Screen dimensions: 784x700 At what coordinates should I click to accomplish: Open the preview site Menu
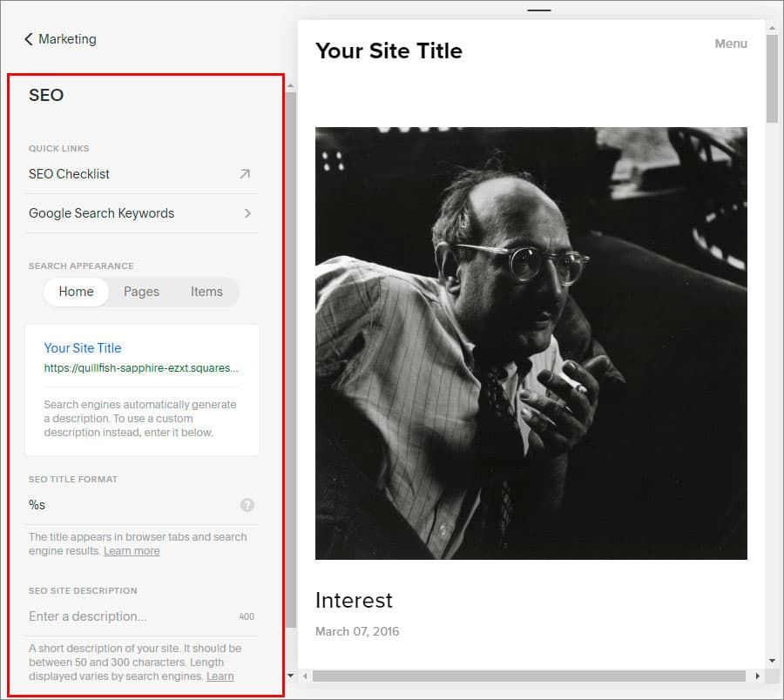(731, 44)
